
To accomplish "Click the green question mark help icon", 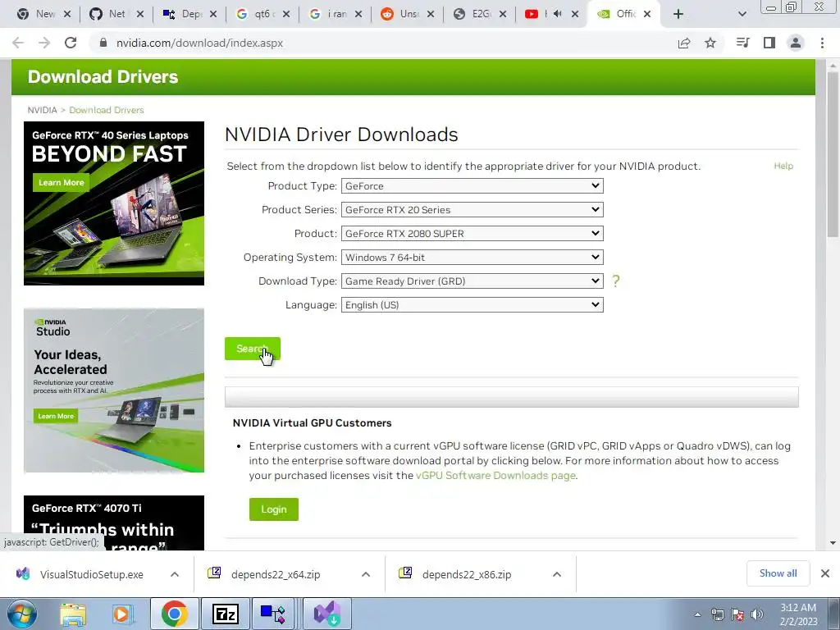I will click(x=615, y=281).
